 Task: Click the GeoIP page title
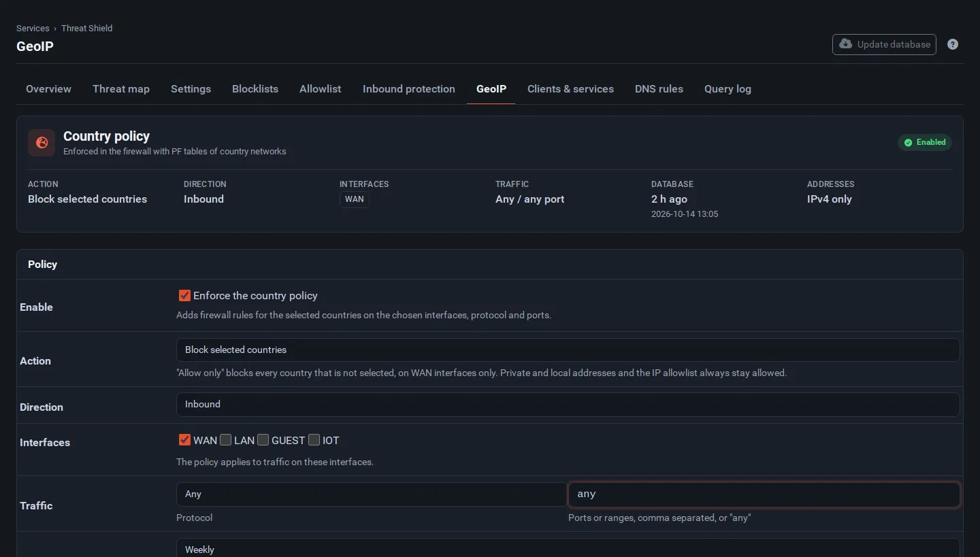click(x=35, y=46)
